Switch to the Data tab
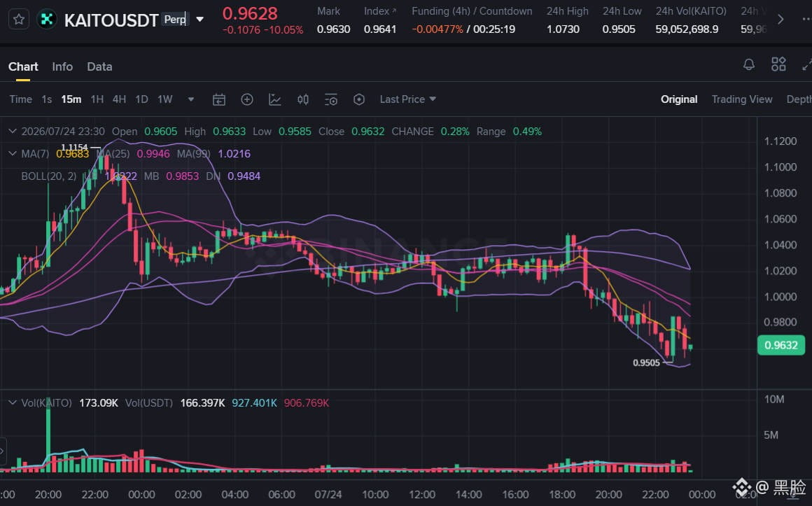This screenshot has height=506, width=812. click(99, 66)
